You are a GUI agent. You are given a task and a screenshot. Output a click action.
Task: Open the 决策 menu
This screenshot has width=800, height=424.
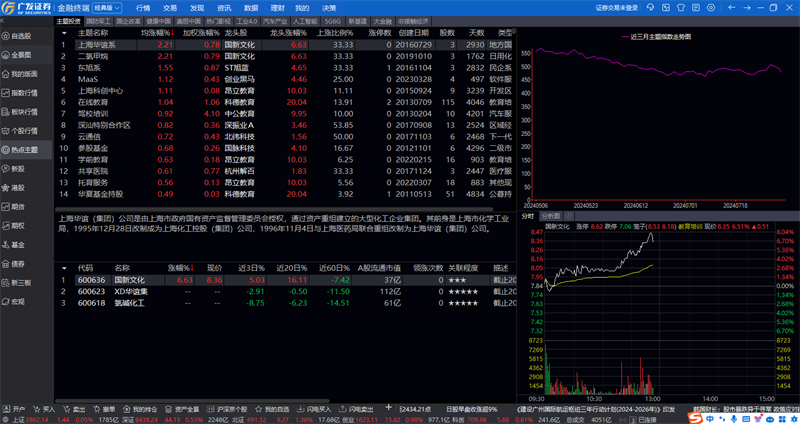point(329,8)
